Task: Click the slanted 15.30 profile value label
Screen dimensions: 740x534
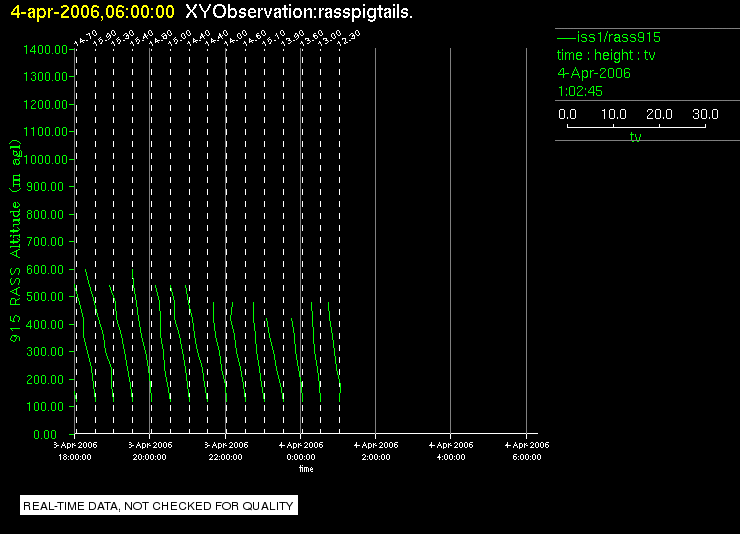Action: pyautogui.click(x=123, y=38)
